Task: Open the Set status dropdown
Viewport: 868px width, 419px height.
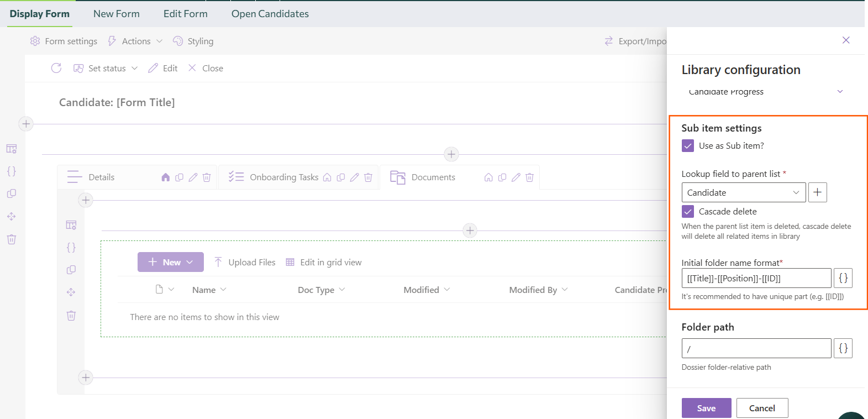Action: (134, 68)
